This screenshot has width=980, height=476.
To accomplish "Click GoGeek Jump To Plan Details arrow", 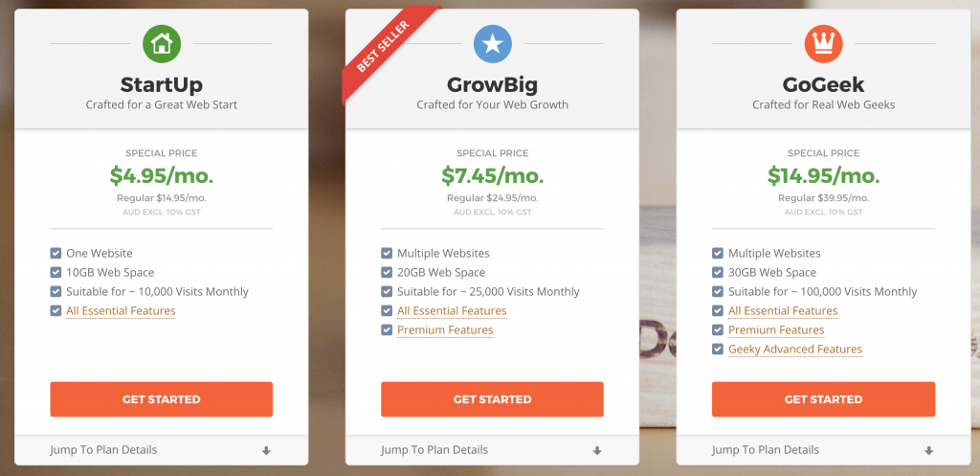I will tap(928, 450).
